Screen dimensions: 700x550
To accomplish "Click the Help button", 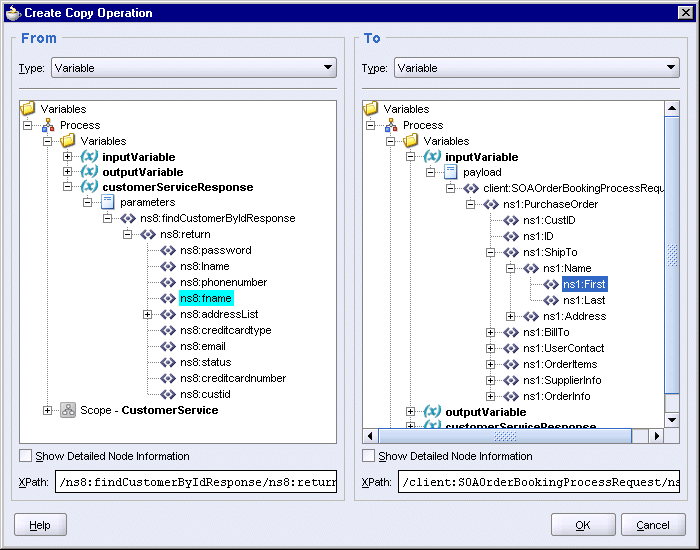I will pyautogui.click(x=40, y=525).
